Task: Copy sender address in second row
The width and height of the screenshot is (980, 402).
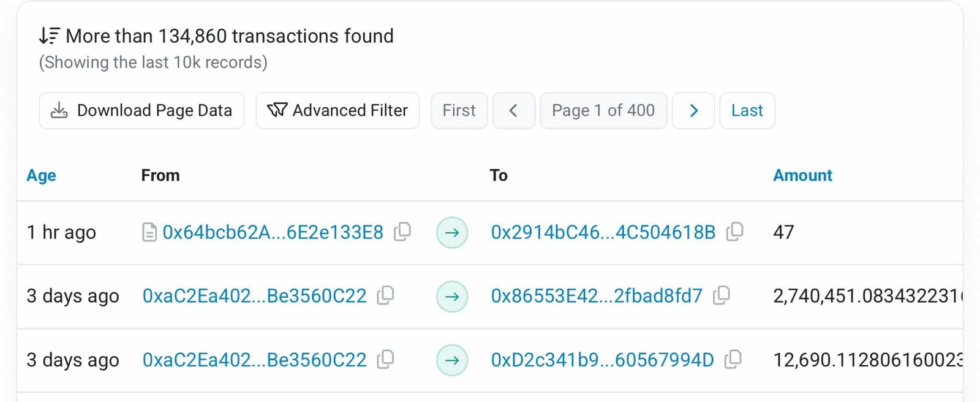Action: pyautogui.click(x=385, y=296)
